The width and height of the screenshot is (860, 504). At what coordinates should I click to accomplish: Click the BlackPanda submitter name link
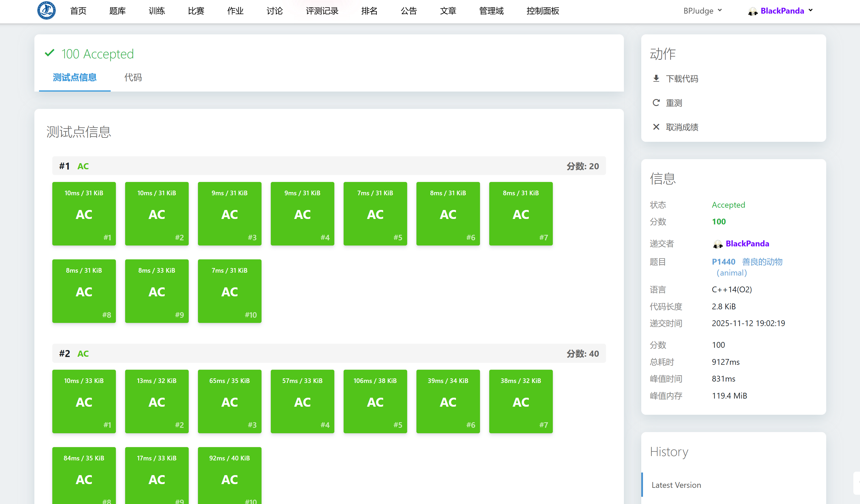pyautogui.click(x=747, y=243)
